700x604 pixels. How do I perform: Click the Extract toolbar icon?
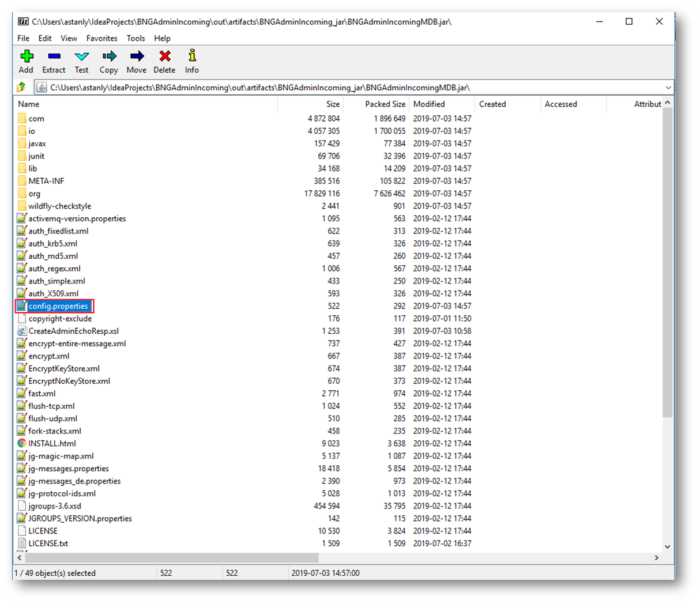[x=54, y=56]
